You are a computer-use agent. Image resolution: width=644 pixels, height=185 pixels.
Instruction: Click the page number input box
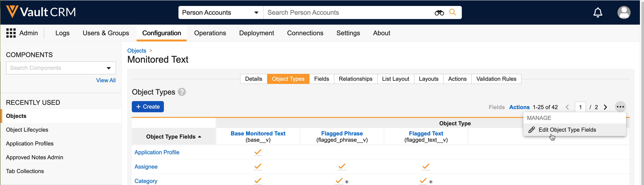click(x=580, y=107)
